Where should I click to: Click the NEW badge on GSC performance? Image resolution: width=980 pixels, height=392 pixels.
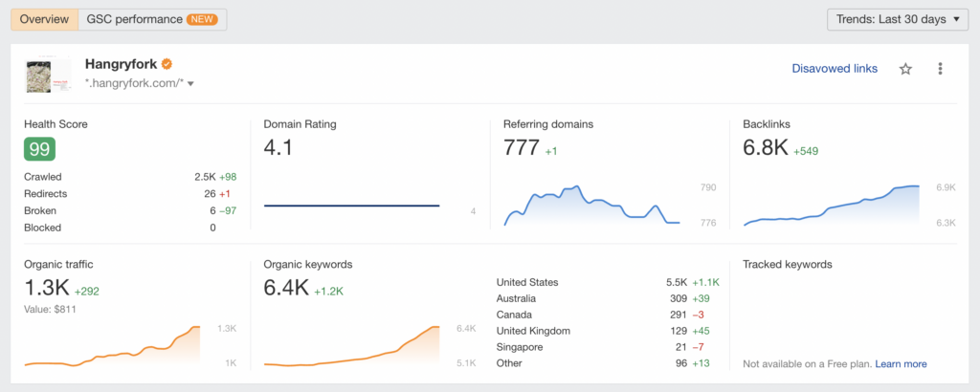[x=202, y=19]
